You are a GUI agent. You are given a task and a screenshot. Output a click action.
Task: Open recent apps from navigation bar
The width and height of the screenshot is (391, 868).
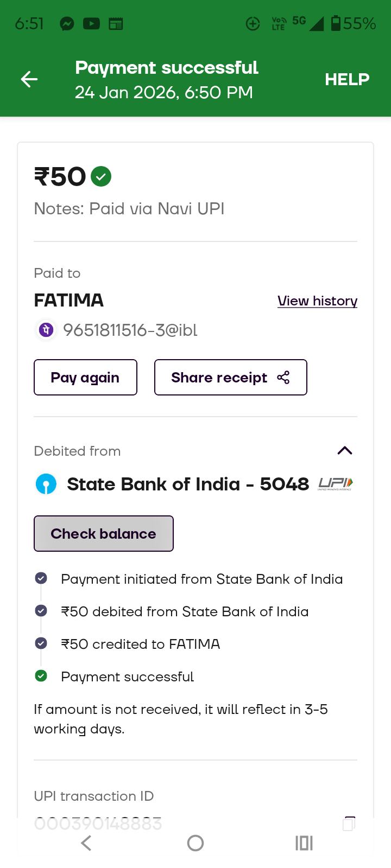(304, 843)
